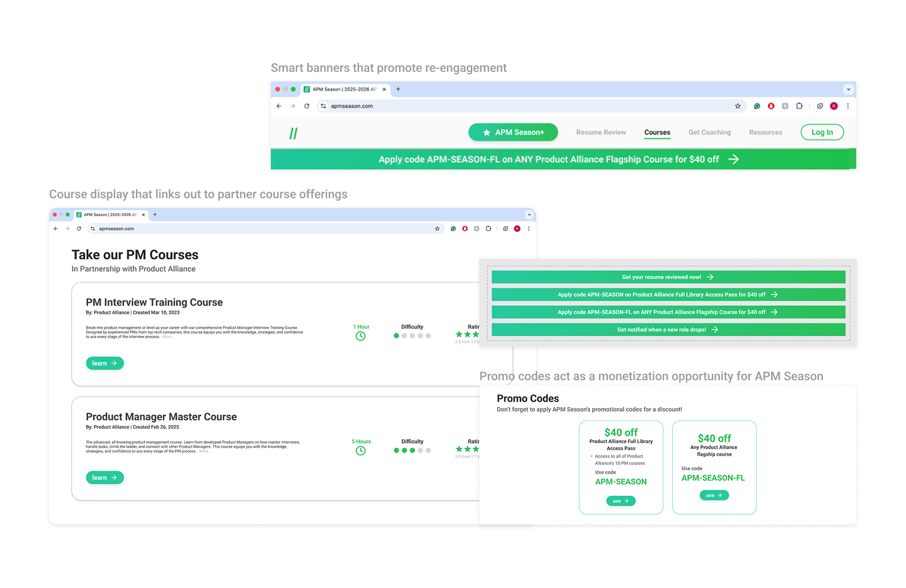This screenshot has width=906, height=588.
Task: Expand tab search chevron in top browser window
Action: [848, 89]
